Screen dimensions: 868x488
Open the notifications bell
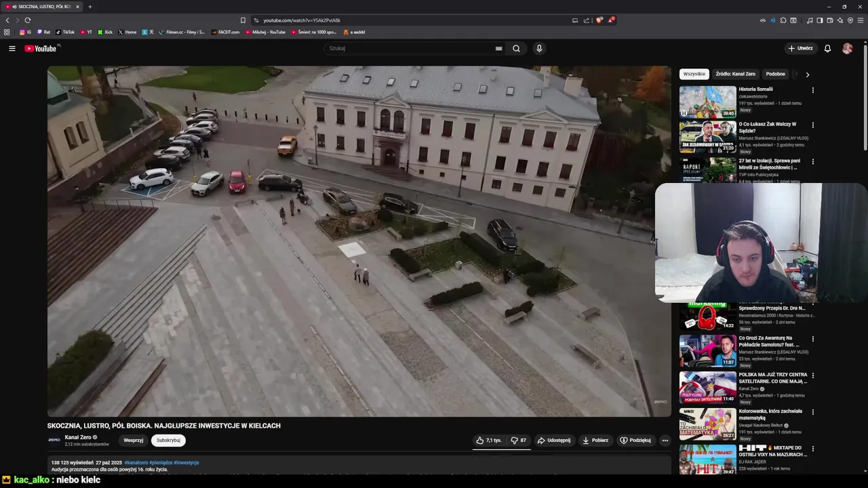click(827, 48)
